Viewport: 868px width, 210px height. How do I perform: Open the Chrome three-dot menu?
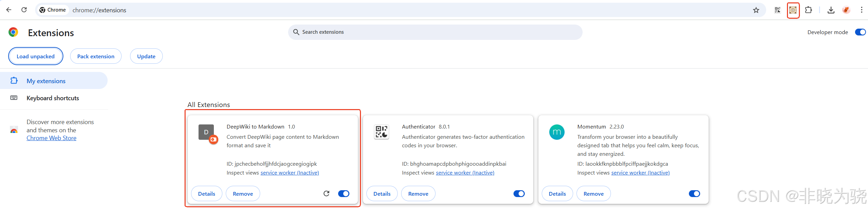tap(862, 10)
